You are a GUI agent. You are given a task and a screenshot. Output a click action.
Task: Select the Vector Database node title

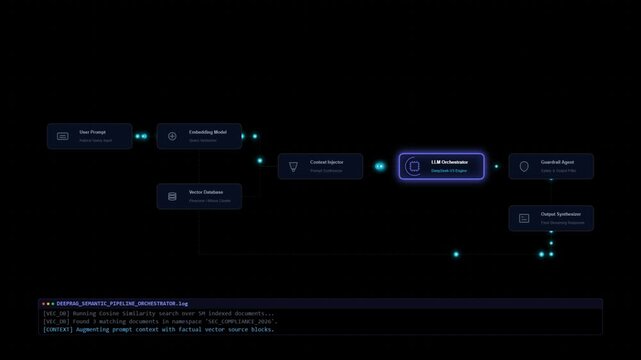(206, 192)
